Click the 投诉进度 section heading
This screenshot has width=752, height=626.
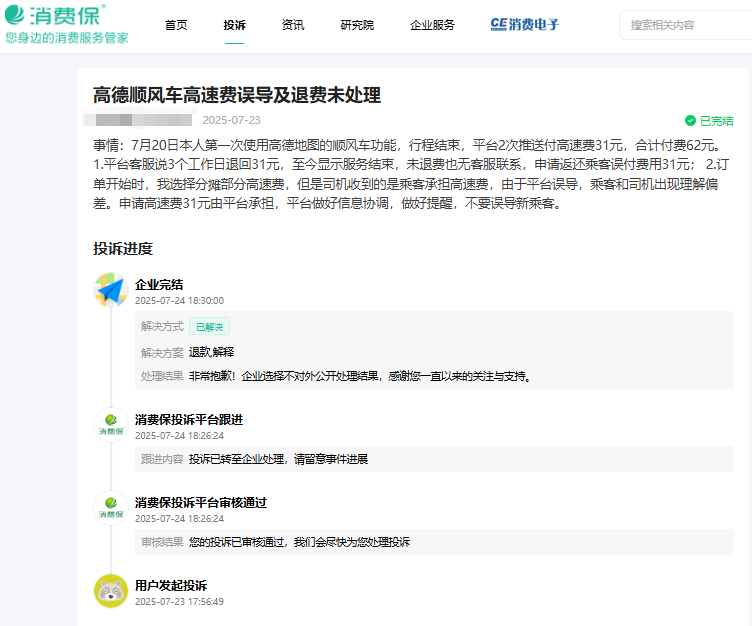point(123,249)
